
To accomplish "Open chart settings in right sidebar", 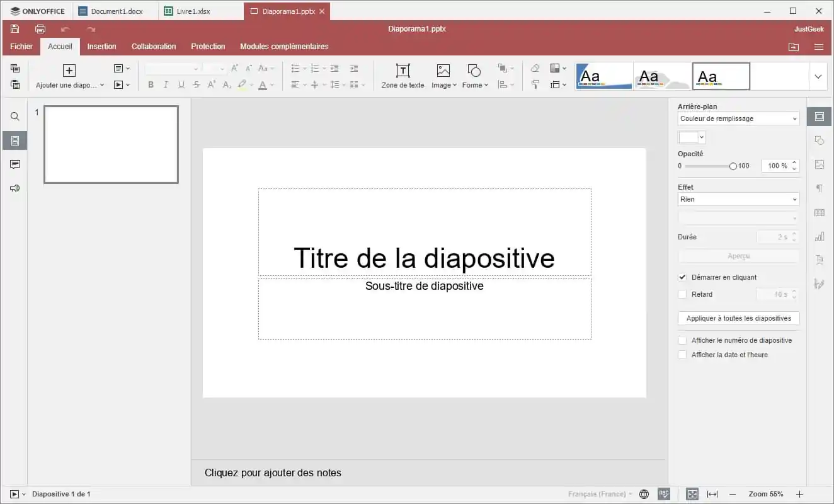I will [820, 236].
